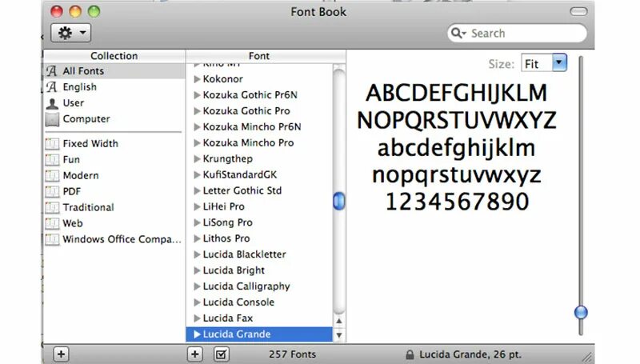Expand the Kozuka Gothic Pr6N family

click(x=197, y=95)
